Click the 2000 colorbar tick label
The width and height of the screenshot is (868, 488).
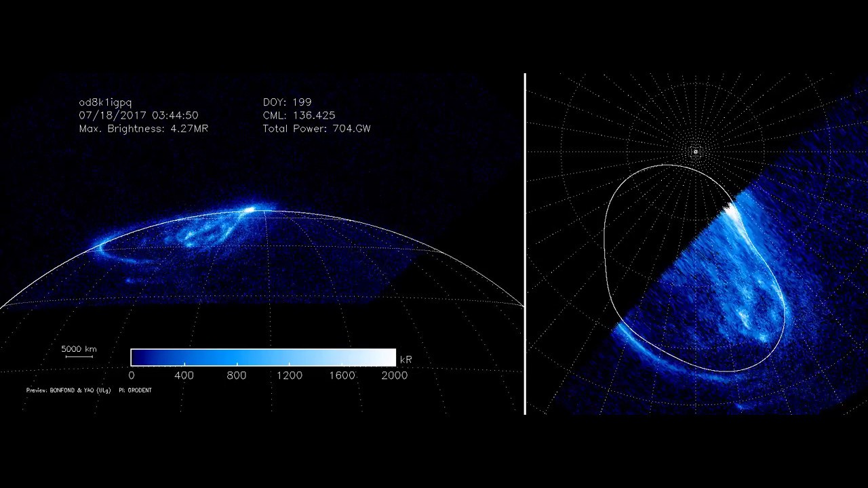click(395, 375)
